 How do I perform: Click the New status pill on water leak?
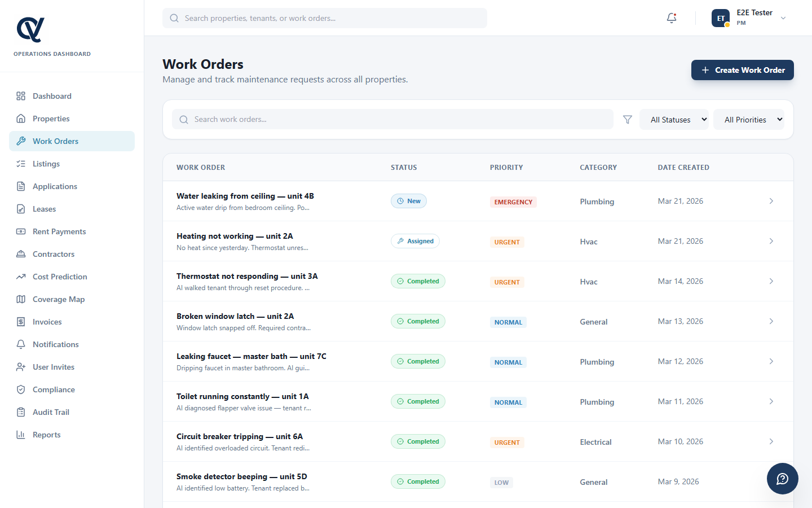click(x=408, y=200)
